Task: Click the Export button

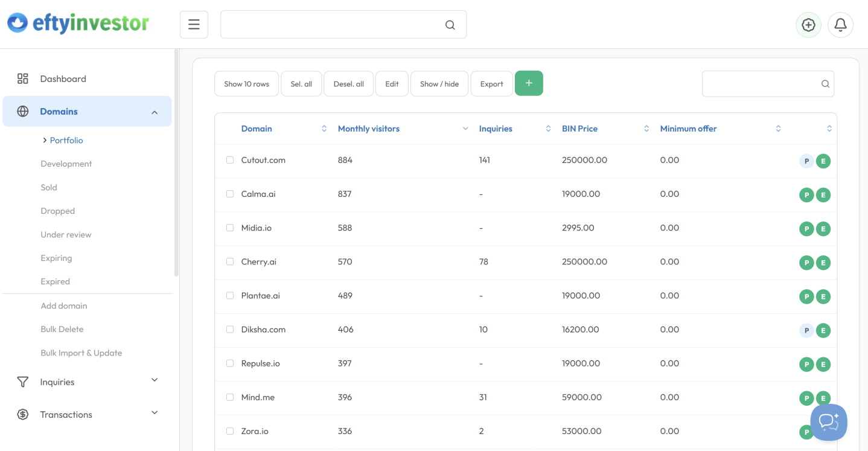Action: (x=491, y=83)
